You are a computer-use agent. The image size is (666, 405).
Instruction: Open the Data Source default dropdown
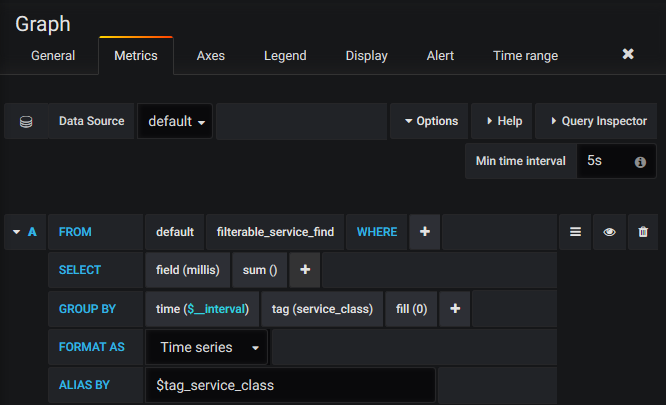(176, 121)
